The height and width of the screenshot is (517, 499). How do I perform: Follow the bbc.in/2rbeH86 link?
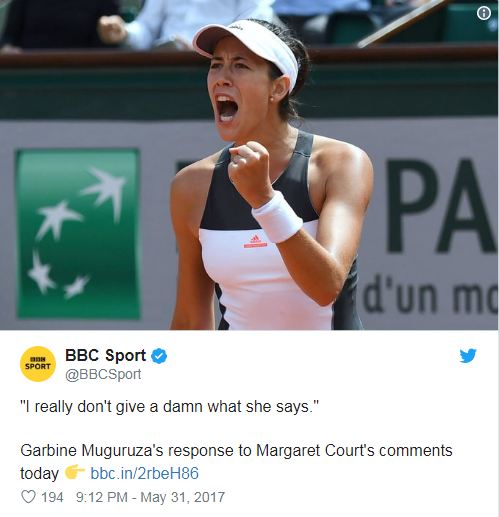click(144, 473)
